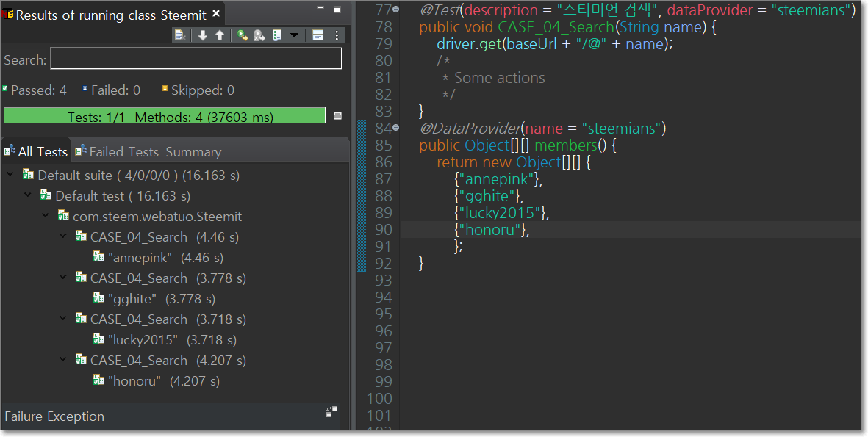
Task: Click the "Some actions" comment text
Action: (500, 78)
